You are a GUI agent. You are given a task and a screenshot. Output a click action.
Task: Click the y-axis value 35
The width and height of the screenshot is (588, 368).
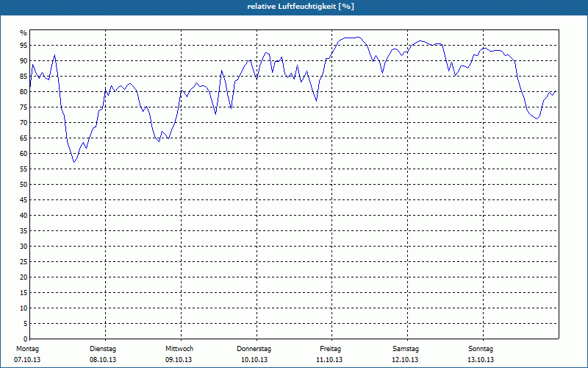(x=24, y=231)
